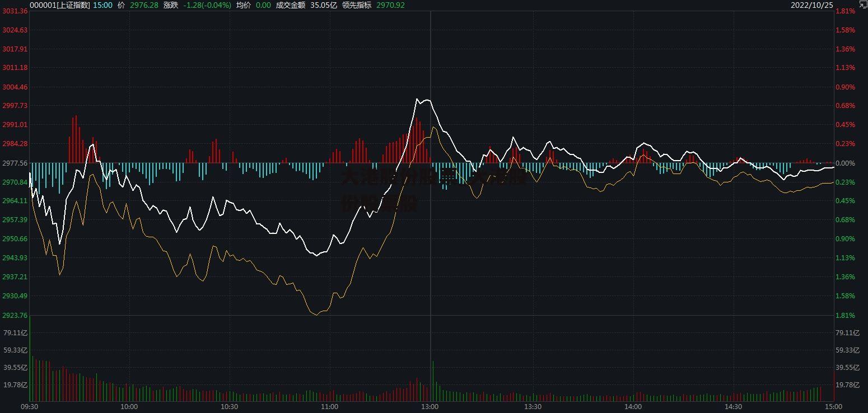This screenshot has width=868, height=413.
Task: Select the 均价 label in the header
Action: pos(244,5)
